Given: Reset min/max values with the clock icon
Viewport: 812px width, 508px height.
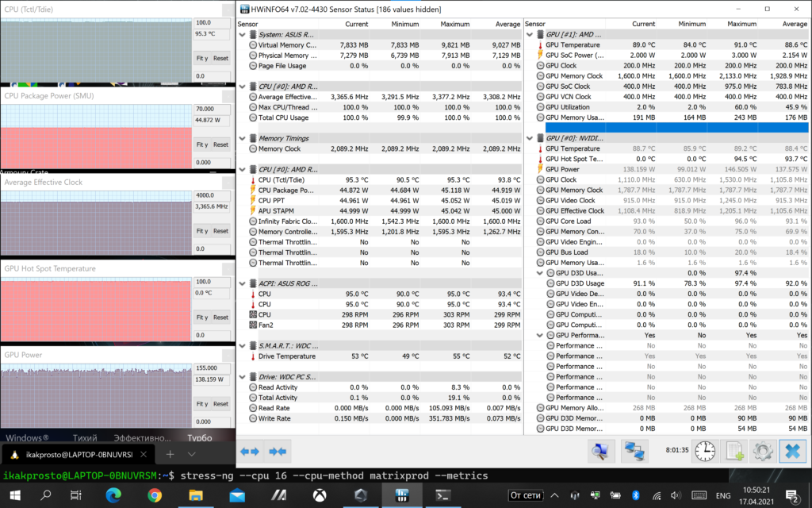Looking at the screenshot, I should (x=705, y=452).
